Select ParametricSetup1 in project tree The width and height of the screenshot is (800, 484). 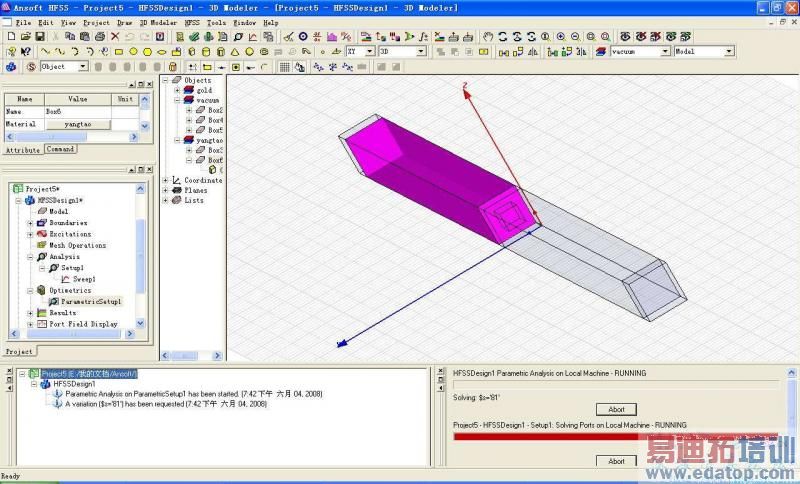coord(90,301)
